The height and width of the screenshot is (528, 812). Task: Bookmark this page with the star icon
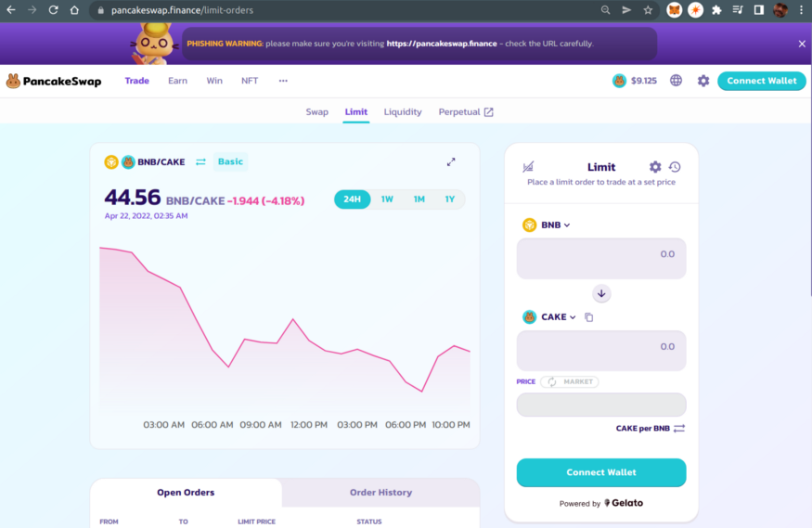point(648,10)
